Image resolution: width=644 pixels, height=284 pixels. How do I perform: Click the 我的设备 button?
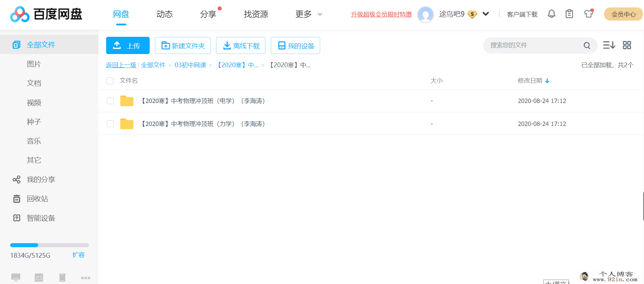[x=295, y=45]
